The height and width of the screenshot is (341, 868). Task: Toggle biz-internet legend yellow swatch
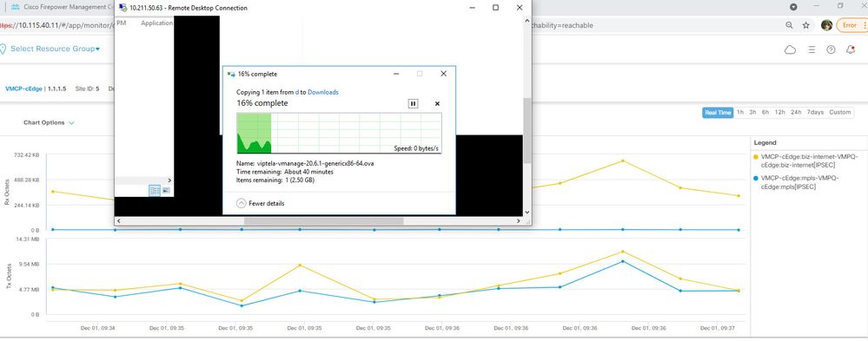[756, 156]
